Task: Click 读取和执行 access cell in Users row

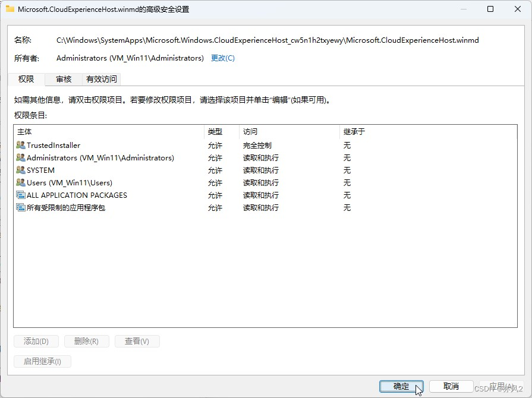Action: (260, 183)
